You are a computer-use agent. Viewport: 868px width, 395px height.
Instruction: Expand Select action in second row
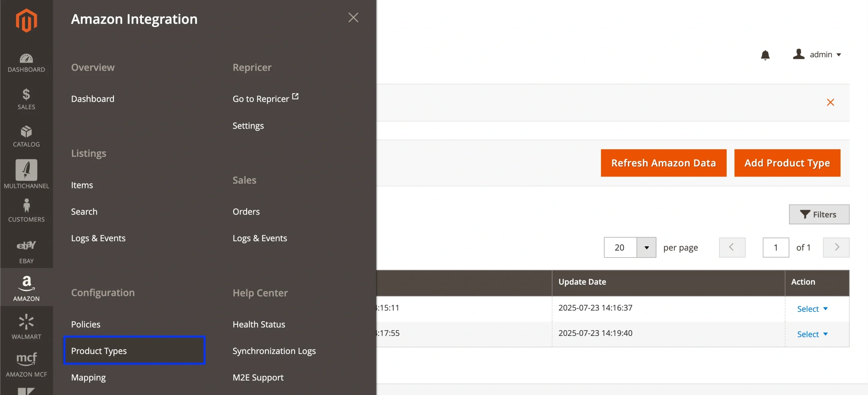point(812,334)
